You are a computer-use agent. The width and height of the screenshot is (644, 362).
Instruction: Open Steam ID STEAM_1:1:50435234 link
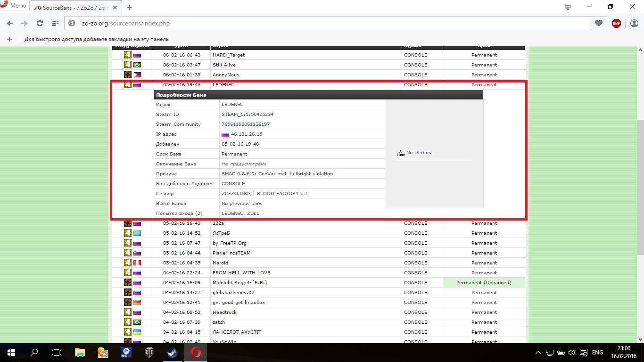(x=248, y=115)
